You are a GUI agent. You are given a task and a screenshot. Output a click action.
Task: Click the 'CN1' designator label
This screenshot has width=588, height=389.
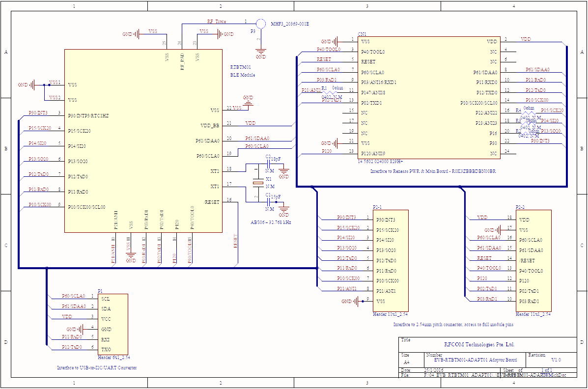click(x=362, y=34)
